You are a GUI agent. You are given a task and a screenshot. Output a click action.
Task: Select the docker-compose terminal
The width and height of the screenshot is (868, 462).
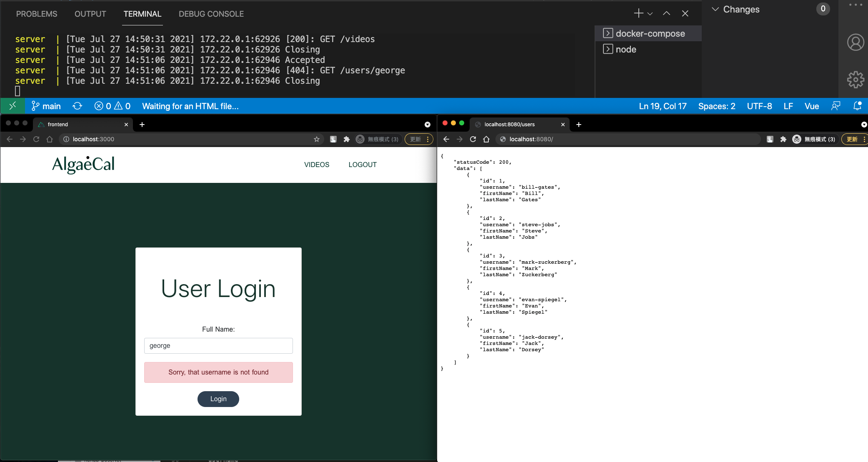pyautogui.click(x=648, y=33)
